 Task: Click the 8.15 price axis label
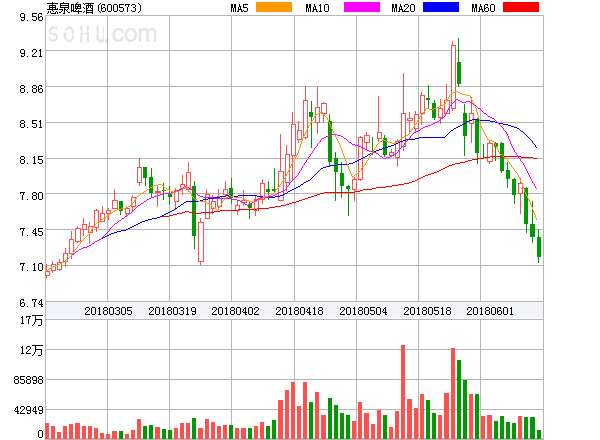pos(31,160)
